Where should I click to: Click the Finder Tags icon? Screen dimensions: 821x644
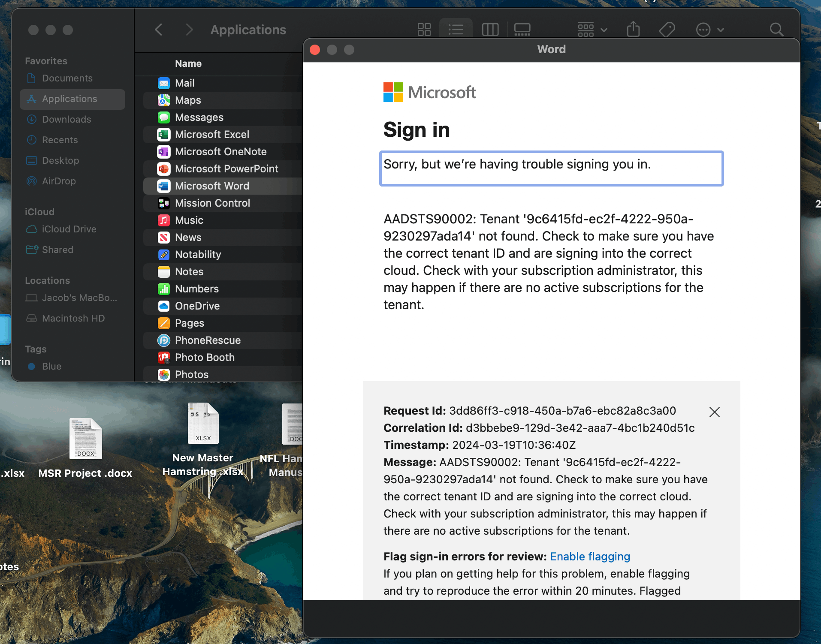[x=667, y=30]
